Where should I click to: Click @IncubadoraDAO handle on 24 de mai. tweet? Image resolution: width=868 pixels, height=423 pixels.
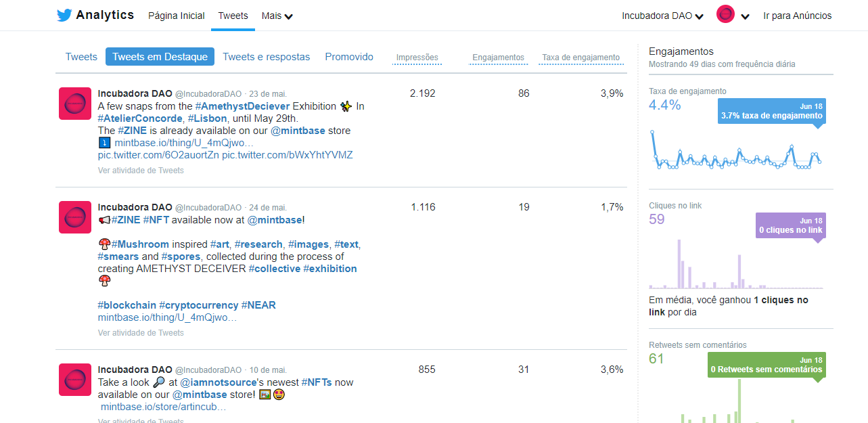(208, 208)
